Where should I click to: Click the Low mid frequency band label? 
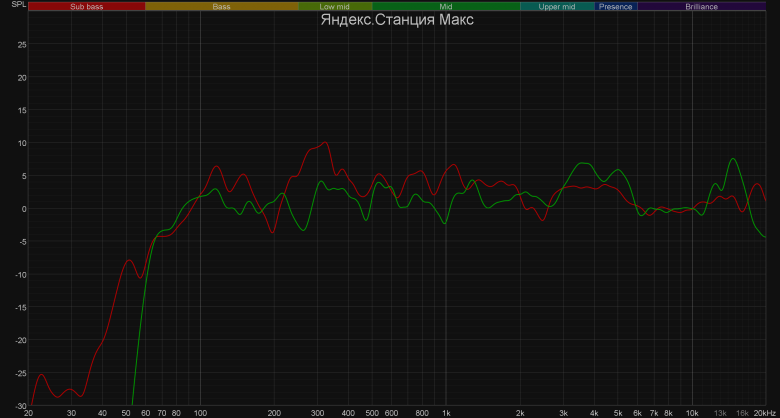tap(335, 7)
